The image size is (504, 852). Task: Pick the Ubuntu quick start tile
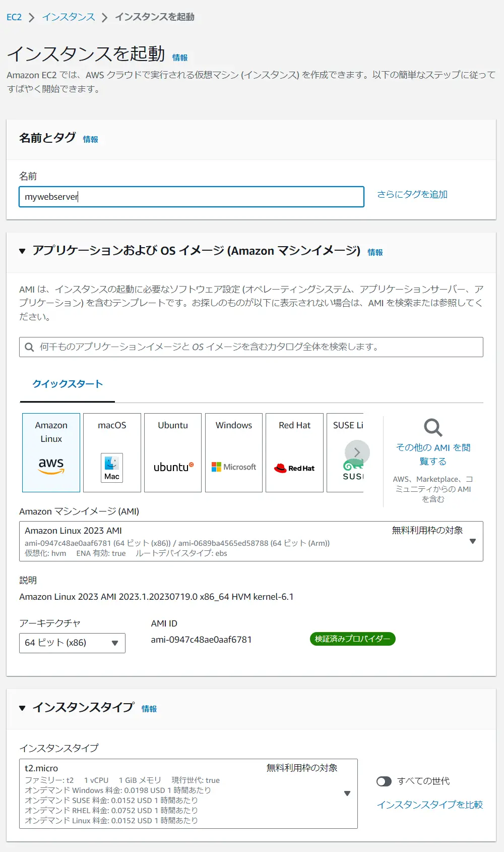[x=173, y=452]
